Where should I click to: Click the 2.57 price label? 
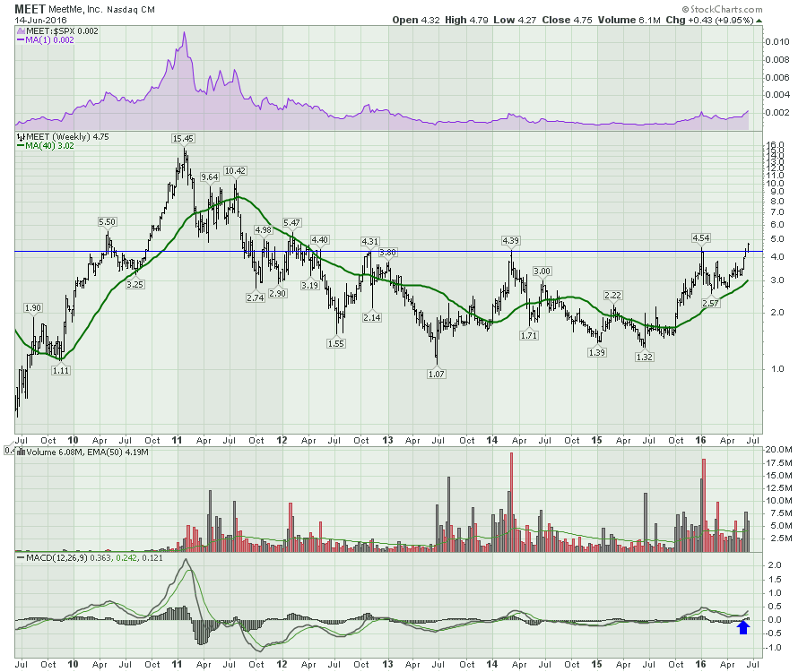tap(710, 304)
